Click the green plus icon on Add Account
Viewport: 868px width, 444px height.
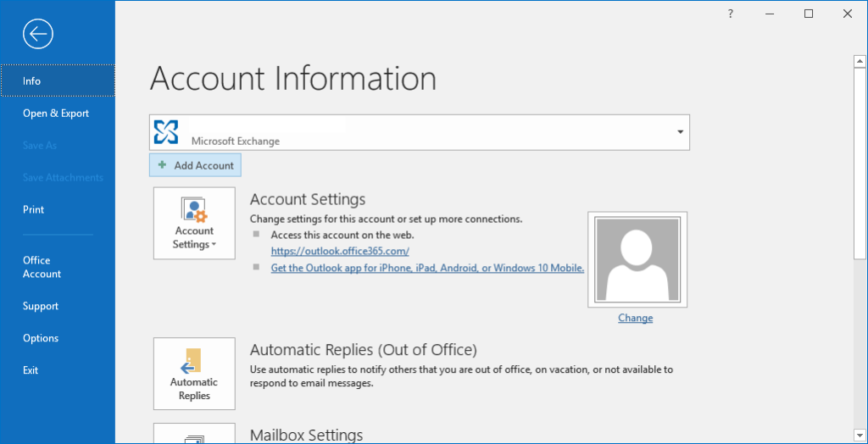[x=162, y=165]
